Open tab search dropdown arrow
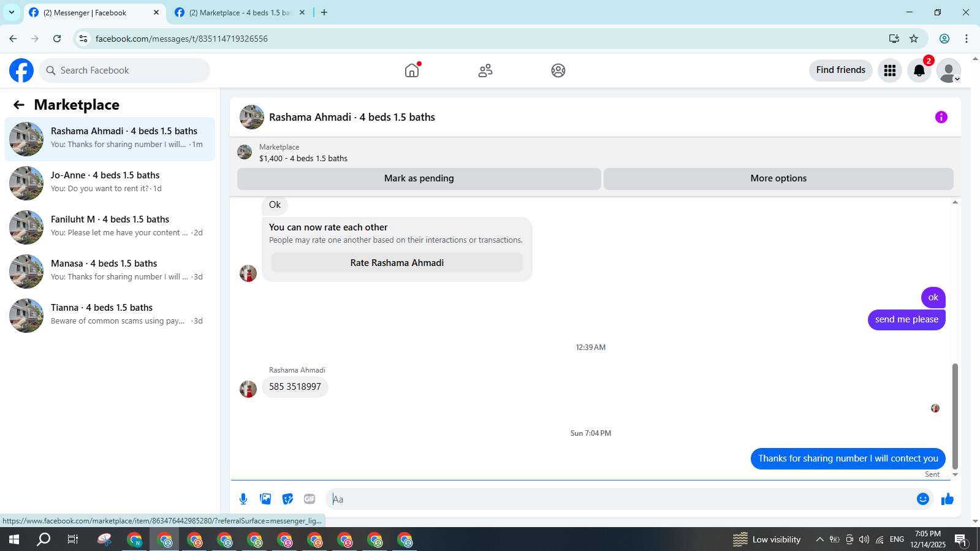The image size is (980, 551). point(11,12)
